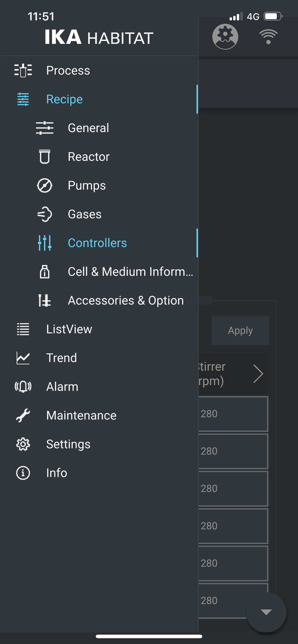Open the user profile gear avatar
This screenshot has height=644, width=298.
[225, 36]
